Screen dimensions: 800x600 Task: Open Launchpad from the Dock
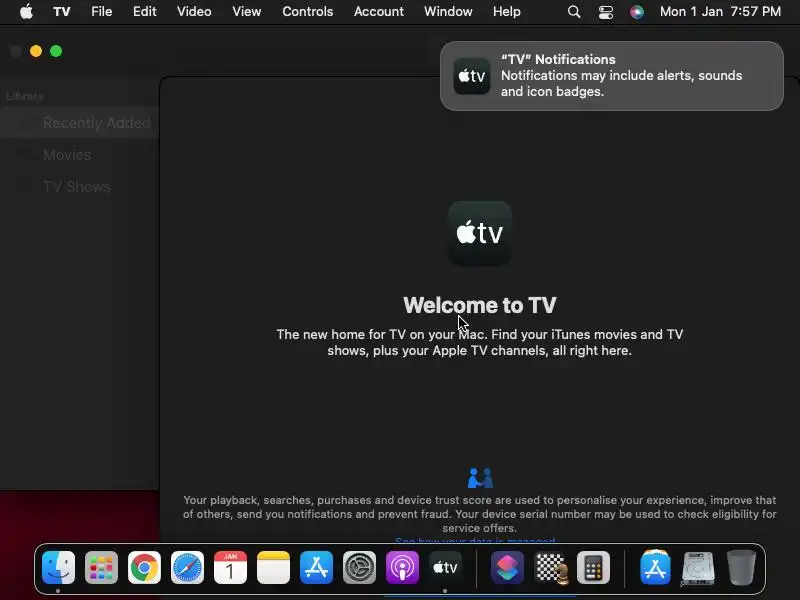pos(101,567)
